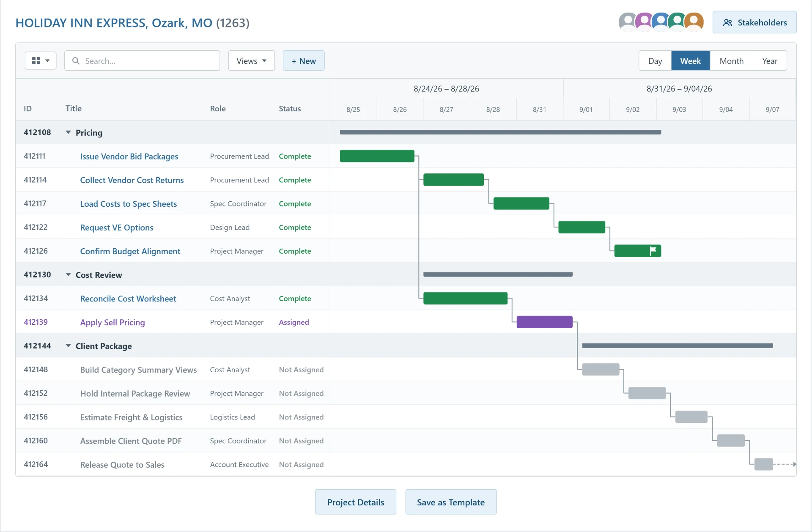Click milestone flag on Confirm Budget Alignment bar
The height and width of the screenshot is (532, 812).
point(653,251)
